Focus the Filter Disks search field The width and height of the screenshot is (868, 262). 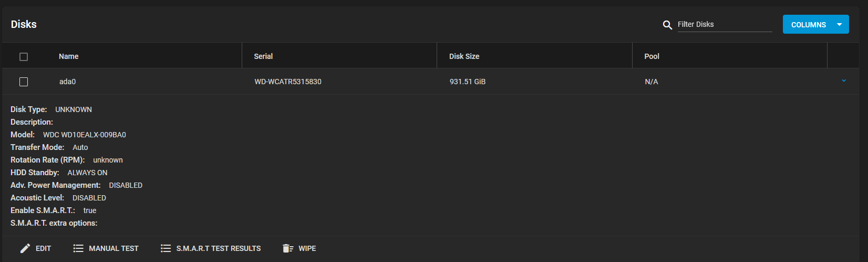pos(725,24)
